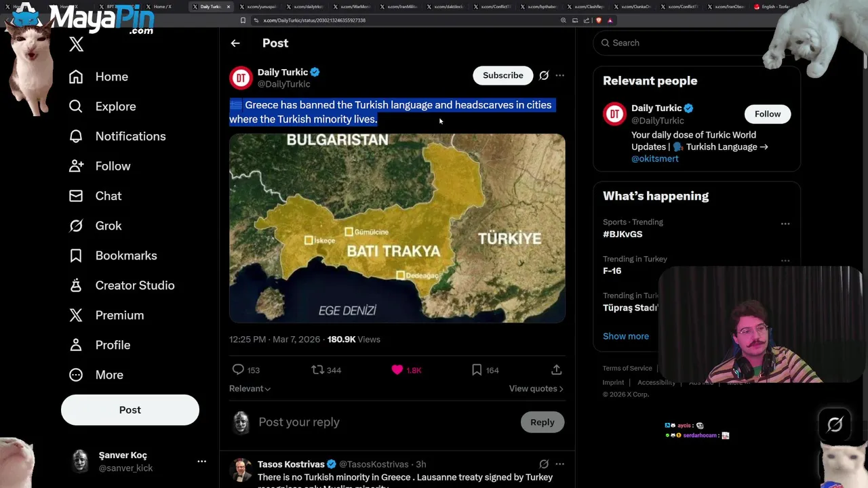Open Terms of Service footer link

pyautogui.click(x=627, y=368)
